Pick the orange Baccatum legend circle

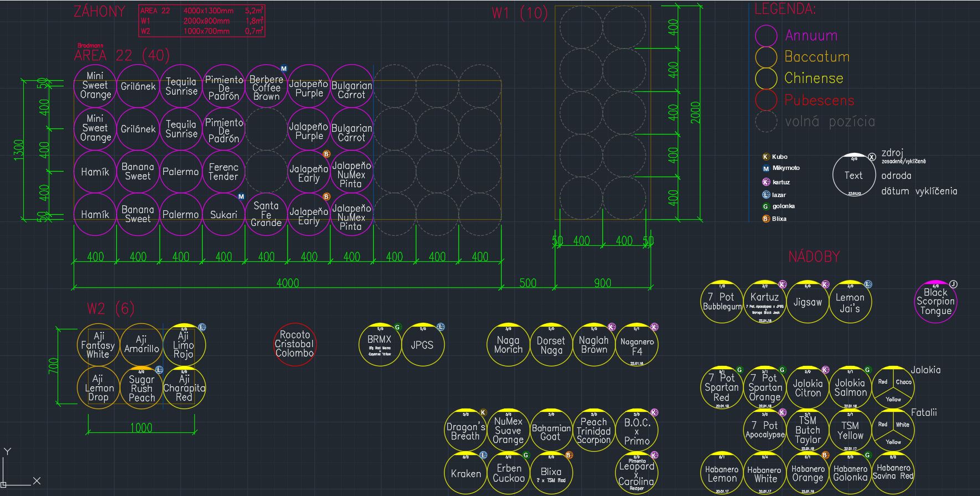click(x=766, y=57)
